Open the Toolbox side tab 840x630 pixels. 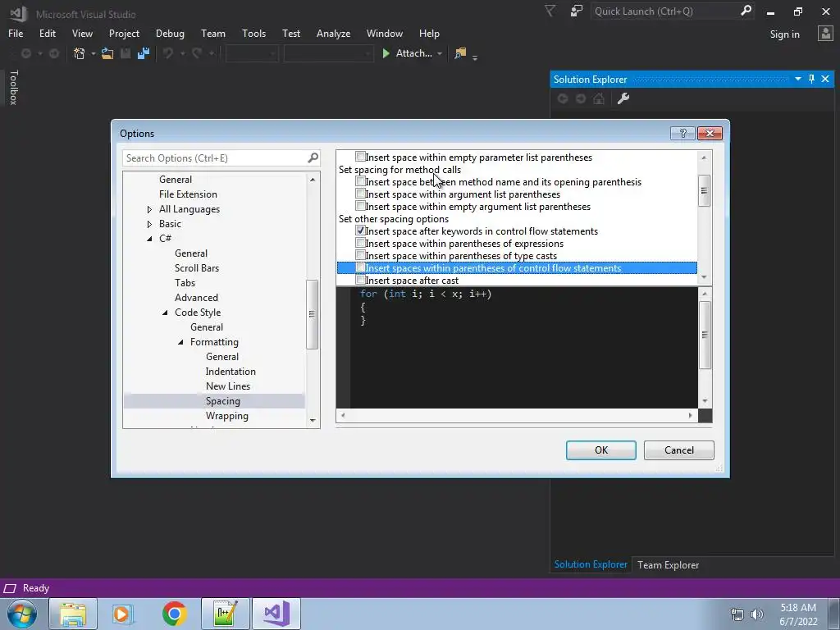(13, 87)
